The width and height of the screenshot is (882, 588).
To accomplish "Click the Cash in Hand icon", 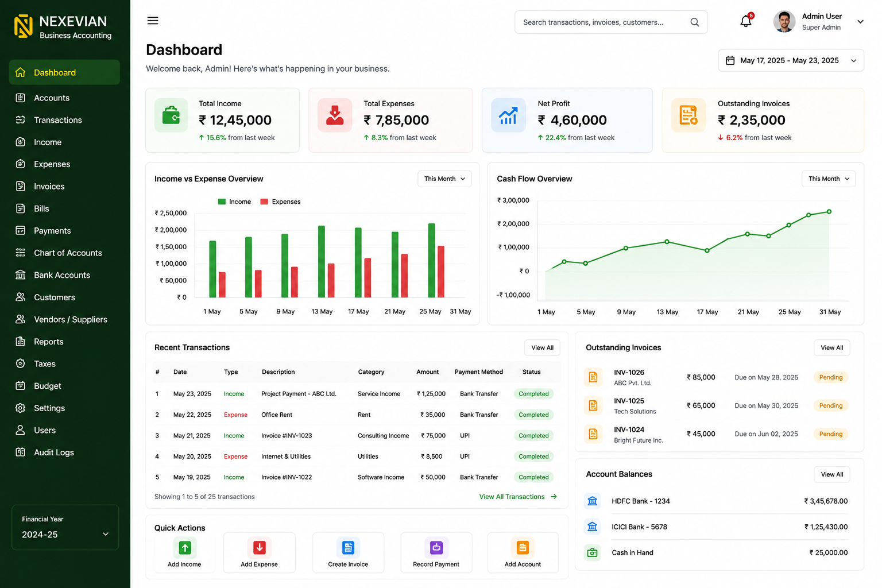I will click(593, 552).
